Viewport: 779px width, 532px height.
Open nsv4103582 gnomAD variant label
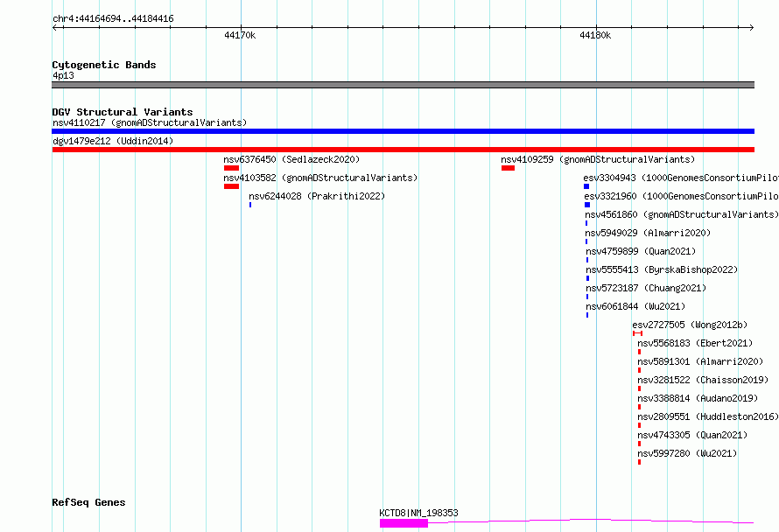point(320,178)
